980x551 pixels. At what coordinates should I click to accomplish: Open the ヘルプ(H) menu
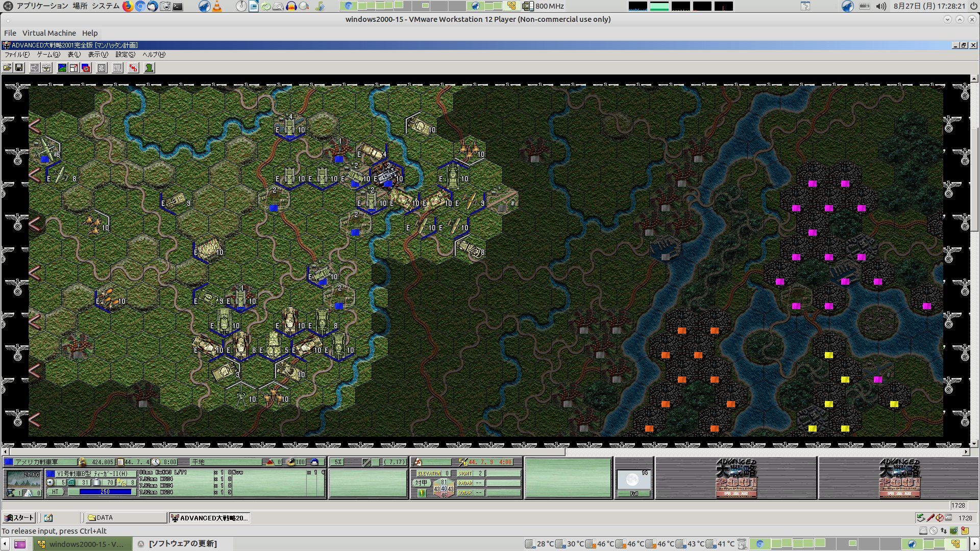click(154, 55)
